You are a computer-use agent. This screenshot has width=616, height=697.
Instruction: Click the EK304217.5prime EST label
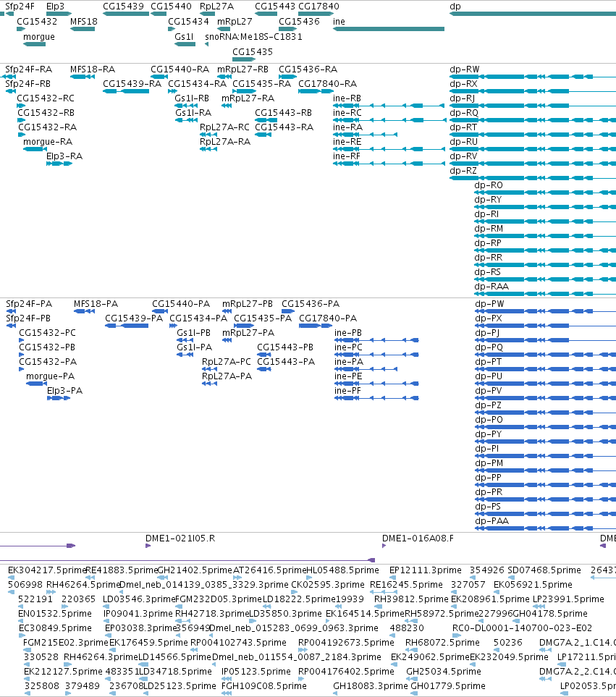tap(46, 570)
